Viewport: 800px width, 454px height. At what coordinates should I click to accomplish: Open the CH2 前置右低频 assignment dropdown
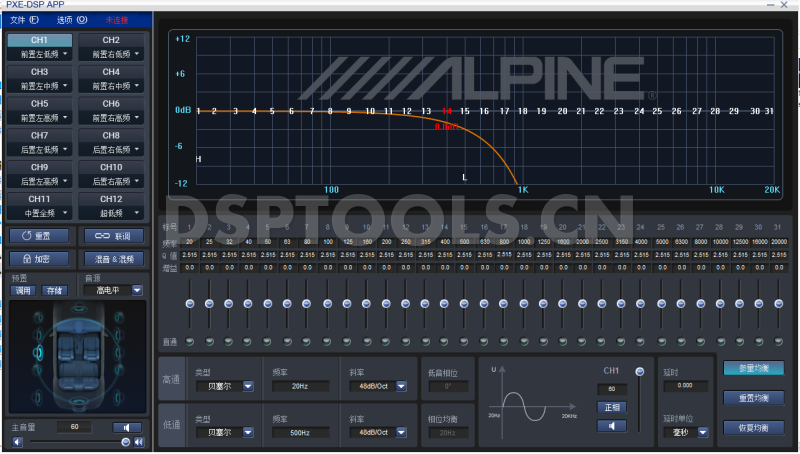pos(111,54)
